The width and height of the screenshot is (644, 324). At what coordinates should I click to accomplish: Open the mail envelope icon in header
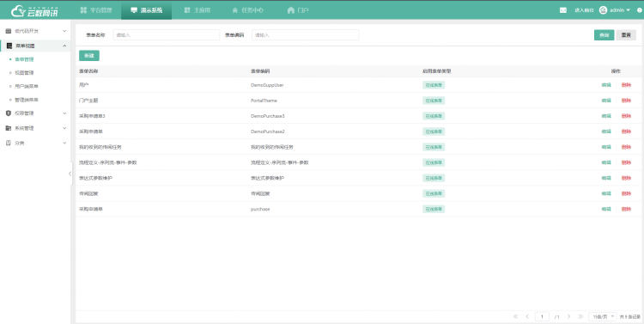pos(563,10)
